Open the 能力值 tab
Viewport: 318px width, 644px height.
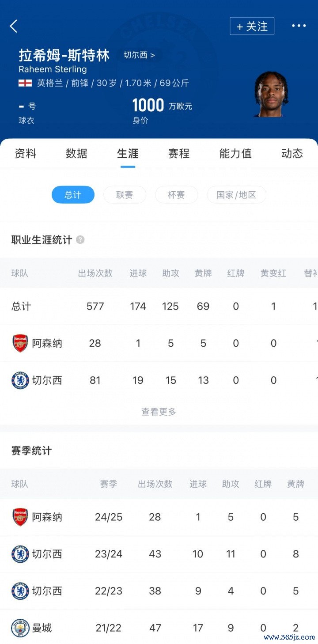pyautogui.click(x=235, y=154)
